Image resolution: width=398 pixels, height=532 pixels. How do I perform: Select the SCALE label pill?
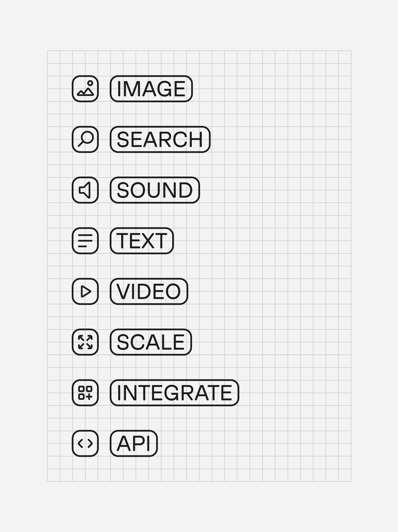click(151, 342)
